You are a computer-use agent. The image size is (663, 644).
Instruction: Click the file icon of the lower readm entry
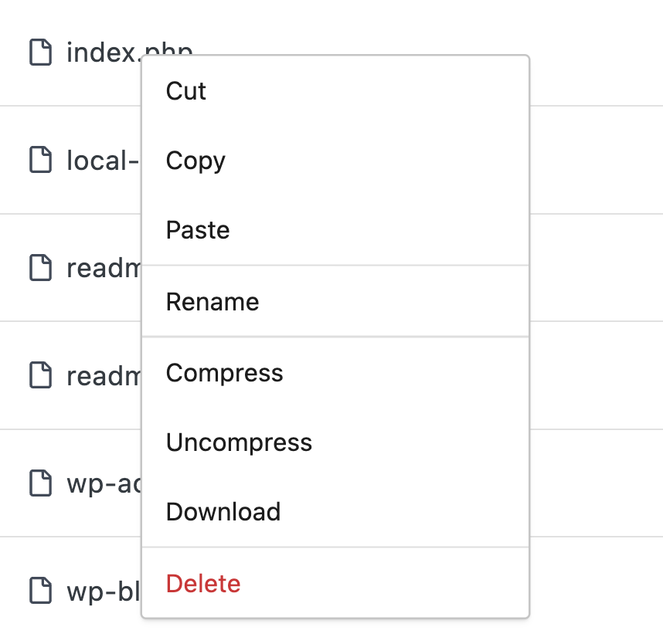pyautogui.click(x=41, y=375)
